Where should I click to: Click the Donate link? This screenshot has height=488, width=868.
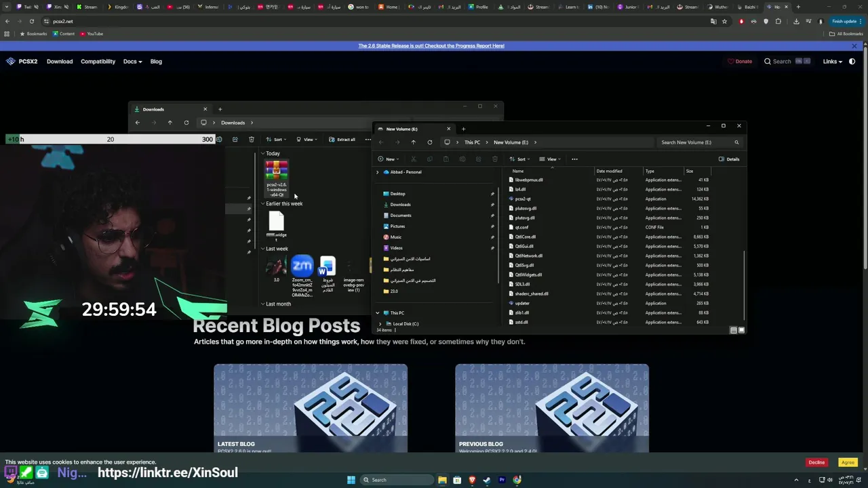click(x=740, y=62)
